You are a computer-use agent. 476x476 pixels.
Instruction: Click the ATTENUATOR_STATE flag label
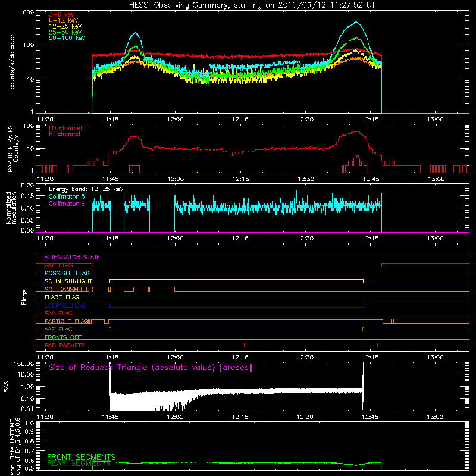pyautogui.click(x=72, y=258)
